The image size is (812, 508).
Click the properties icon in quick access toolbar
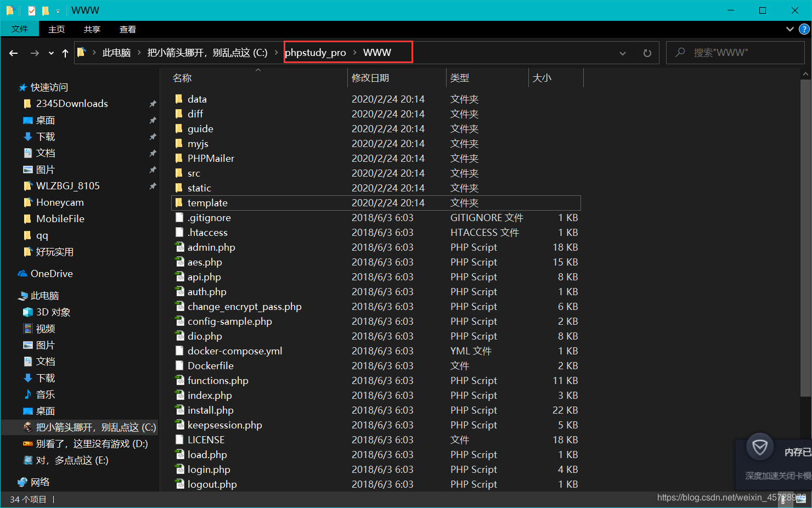click(x=32, y=10)
